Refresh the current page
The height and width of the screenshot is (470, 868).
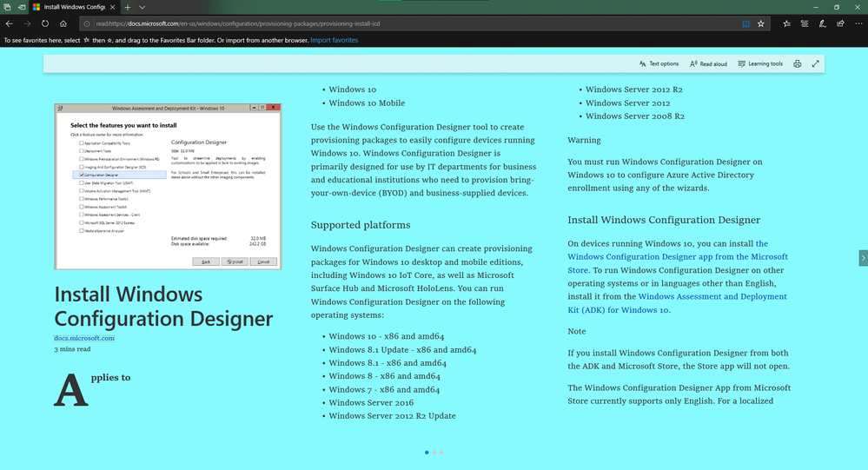coord(45,23)
